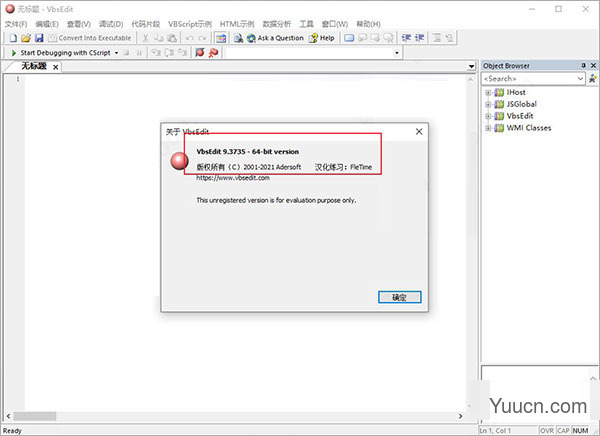Screen dimensions: 600x436
Task: Open the 代码片段 menu
Action: (145, 24)
